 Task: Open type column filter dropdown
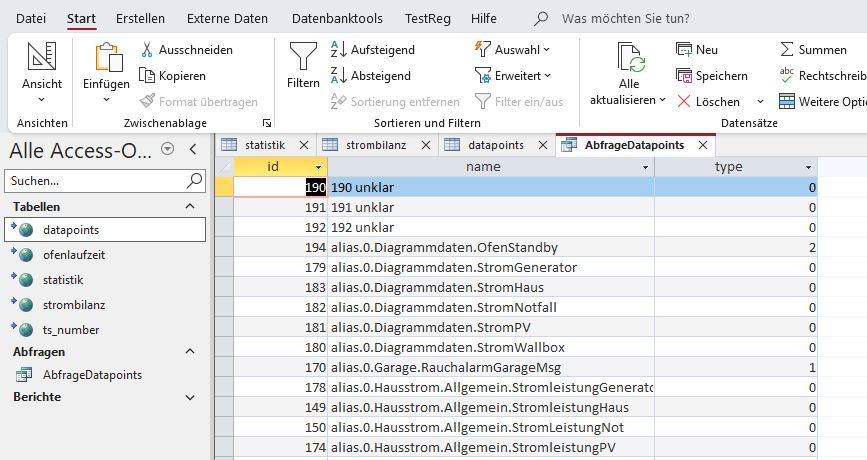pyautogui.click(x=808, y=168)
